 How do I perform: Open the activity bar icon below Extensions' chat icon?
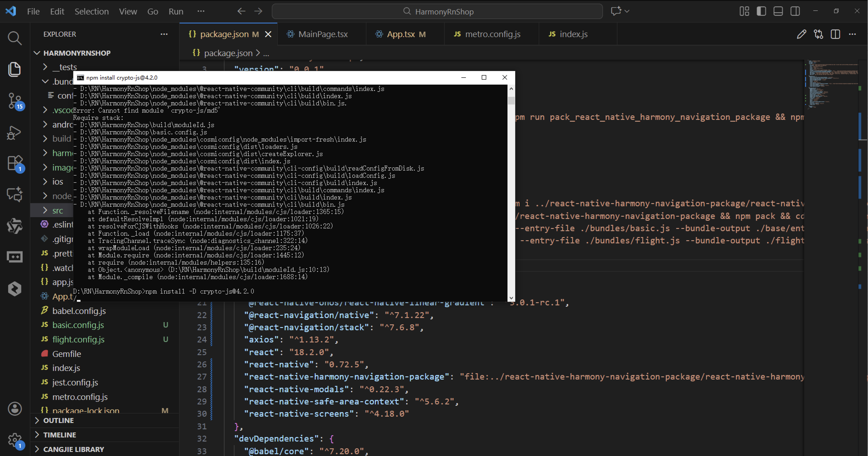(14, 226)
